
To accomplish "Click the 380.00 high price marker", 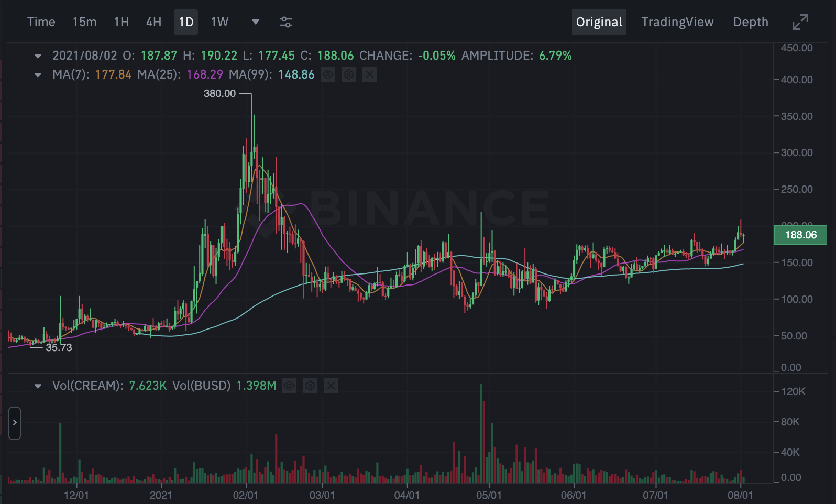I will [219, 93].
